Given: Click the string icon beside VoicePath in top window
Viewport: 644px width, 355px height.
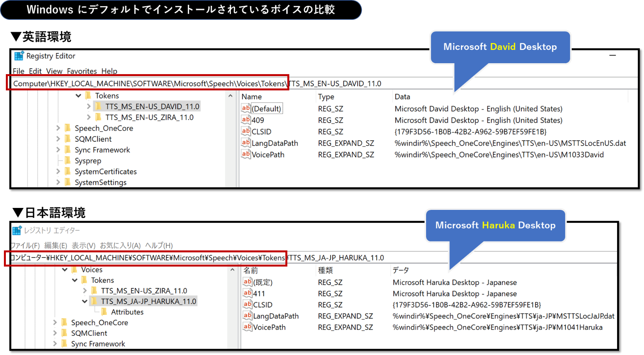Looking at the screenshot, I should coord(246,154).
